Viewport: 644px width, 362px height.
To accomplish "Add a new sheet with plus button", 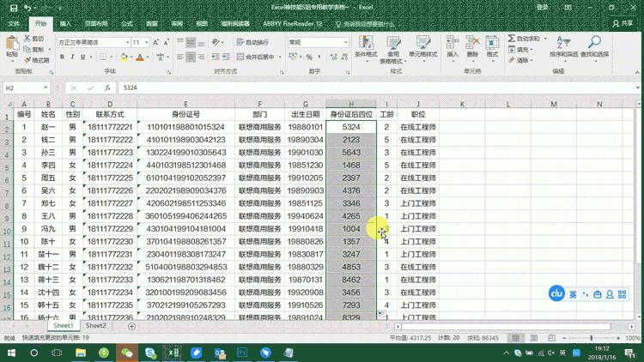I will click(x=131, y=326).
